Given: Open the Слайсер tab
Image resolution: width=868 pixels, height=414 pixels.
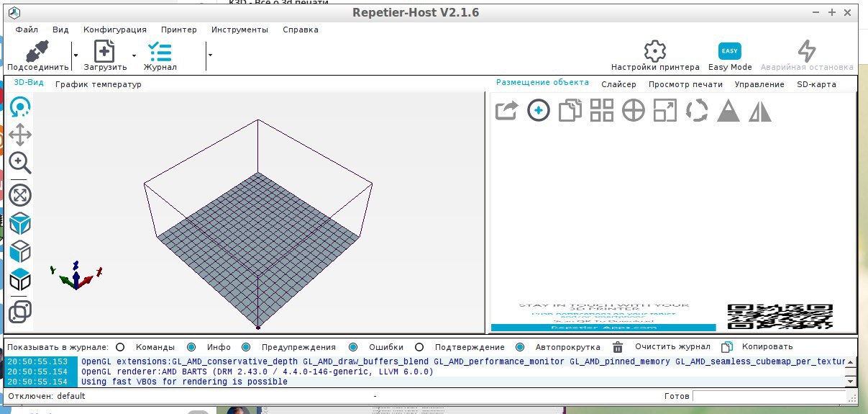Looking at the screenshot, I should 618,84.
